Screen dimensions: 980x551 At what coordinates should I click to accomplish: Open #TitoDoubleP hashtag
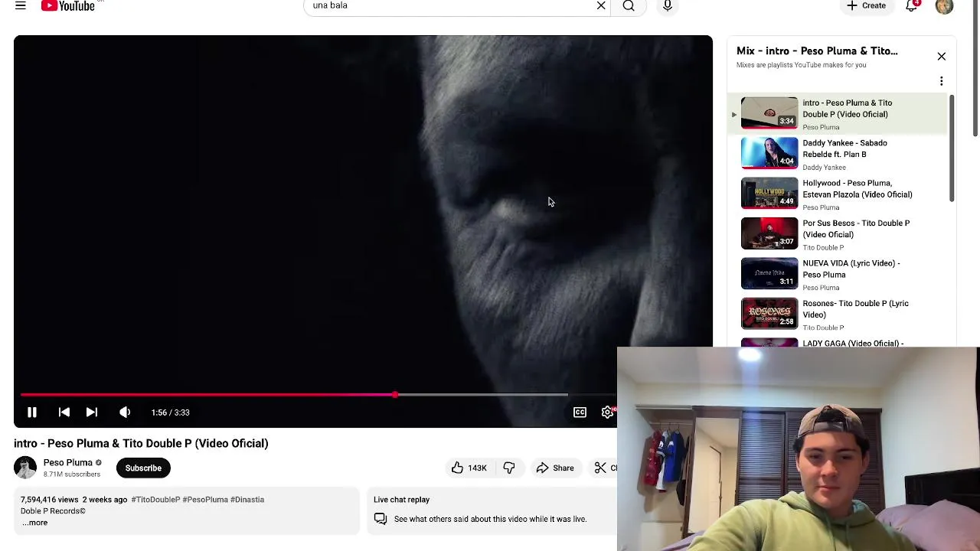tap(155, 500)
